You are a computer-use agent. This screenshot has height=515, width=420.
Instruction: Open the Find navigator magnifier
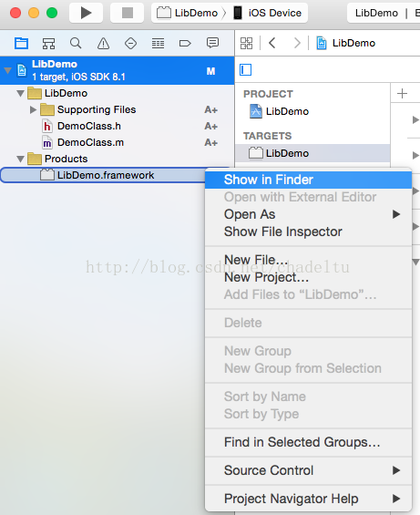click(x=76, y=43)
